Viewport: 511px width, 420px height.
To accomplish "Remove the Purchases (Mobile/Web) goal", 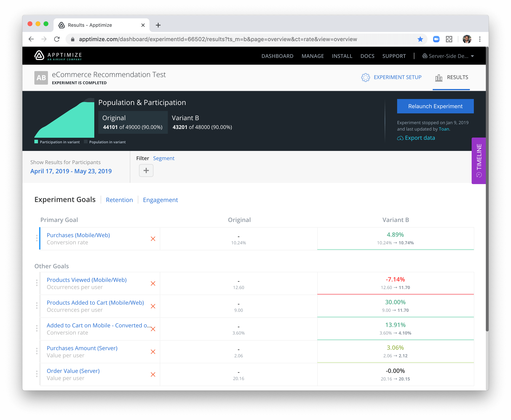I will point(153,239).
